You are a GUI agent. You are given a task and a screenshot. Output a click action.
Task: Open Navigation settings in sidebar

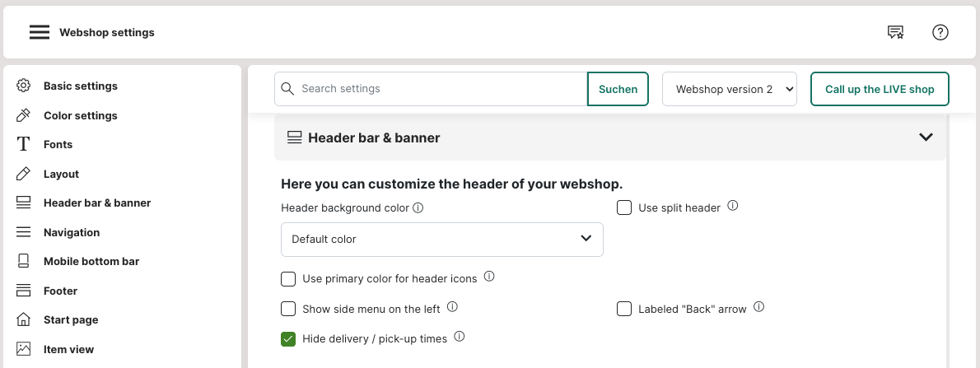click(71, 232)
